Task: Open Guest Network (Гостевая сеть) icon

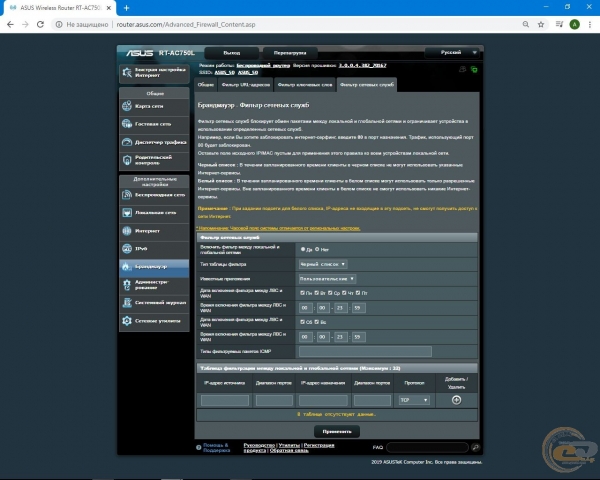Action: [127, 124]
